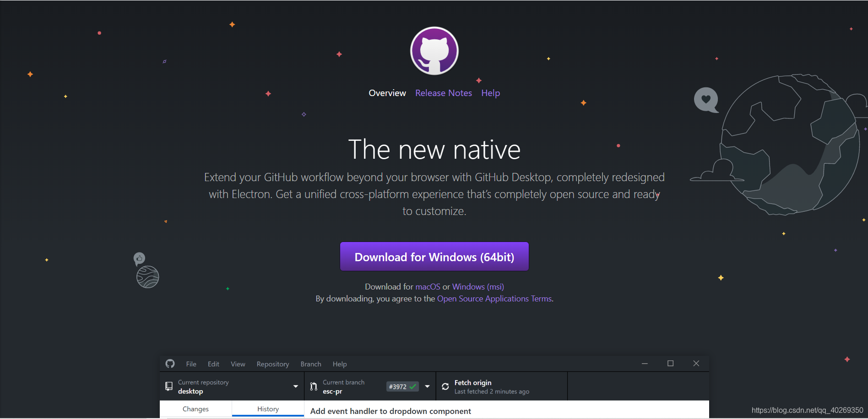868x419 pixels.
Task: Click the Fetch origin button text
Action: 473,382
